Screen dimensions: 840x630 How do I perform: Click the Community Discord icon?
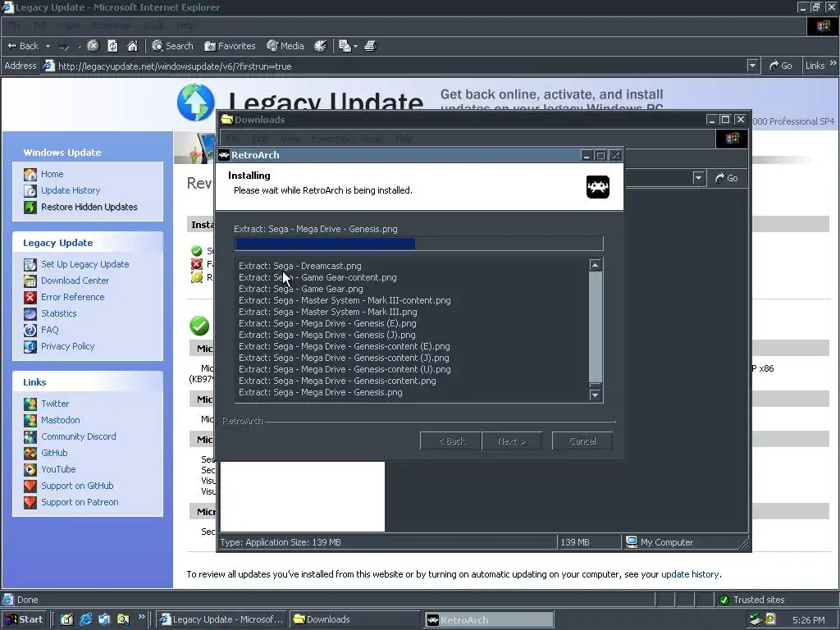(x=30, y=436)
